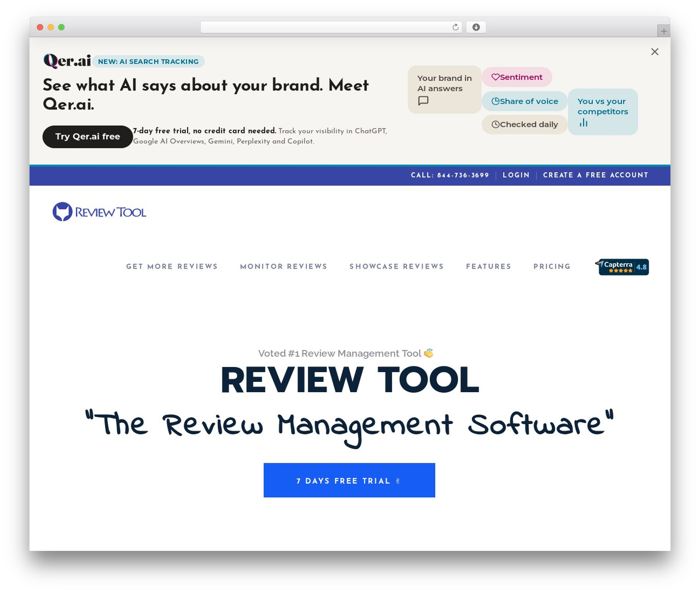The height and width of the screenshot is (593, 700).
Task: Click the heart icon on the Sentiment pill
Action: coord(495,77)
